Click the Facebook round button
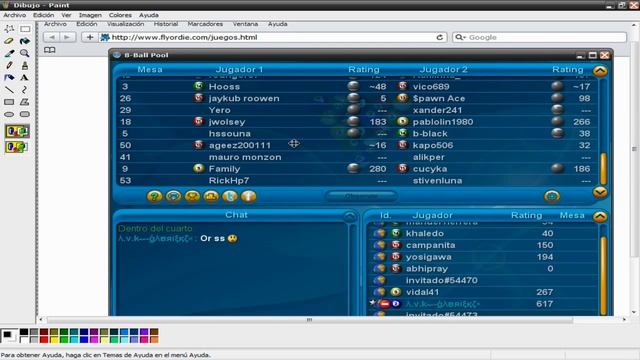The image size is (640, 360). point(249,197)
